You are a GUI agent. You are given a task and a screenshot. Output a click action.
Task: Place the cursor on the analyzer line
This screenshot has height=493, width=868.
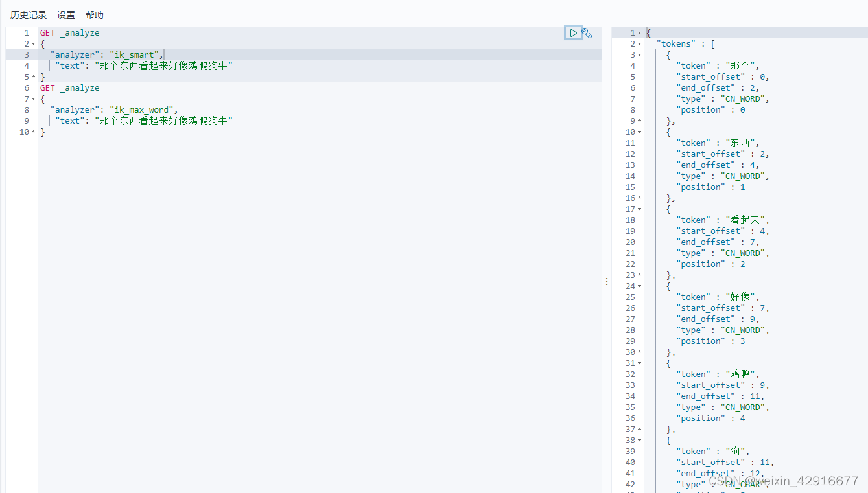point(104,54)
